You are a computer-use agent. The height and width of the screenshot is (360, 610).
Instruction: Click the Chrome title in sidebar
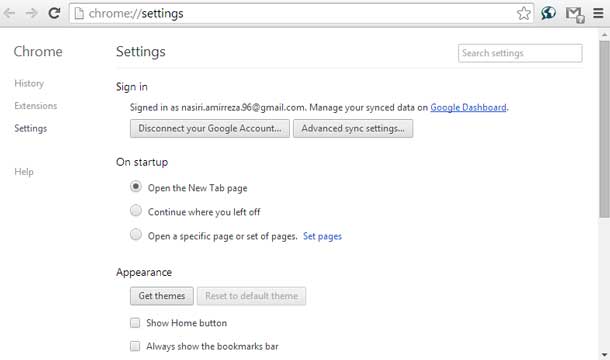point(38,51)
